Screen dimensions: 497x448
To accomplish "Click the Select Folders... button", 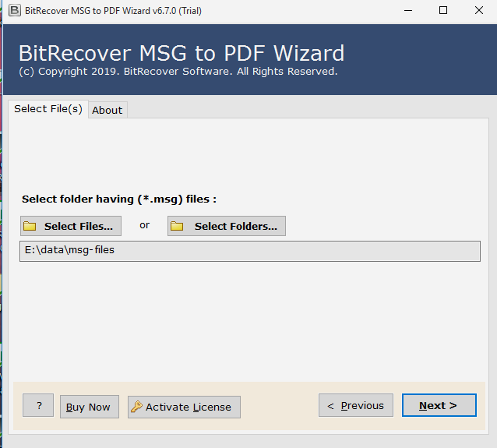I will pyautogui.click(x=227, y=226).
